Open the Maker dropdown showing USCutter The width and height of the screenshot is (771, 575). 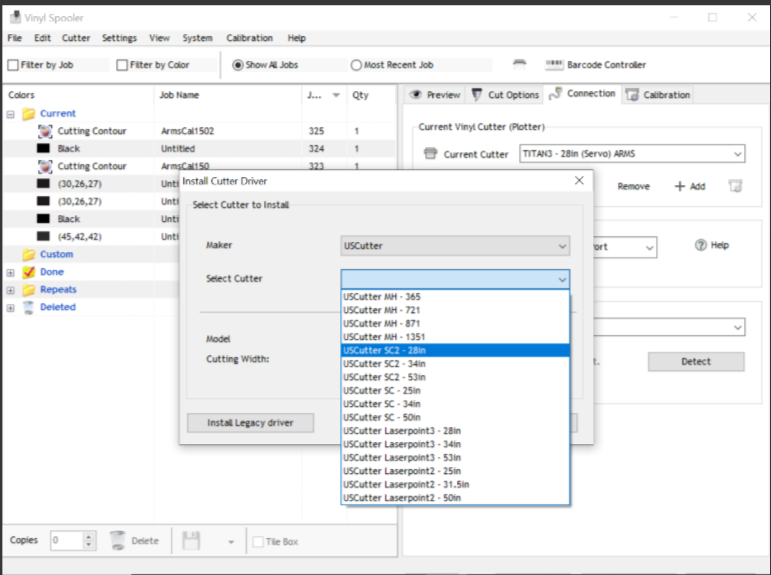(x=455, y=245)
